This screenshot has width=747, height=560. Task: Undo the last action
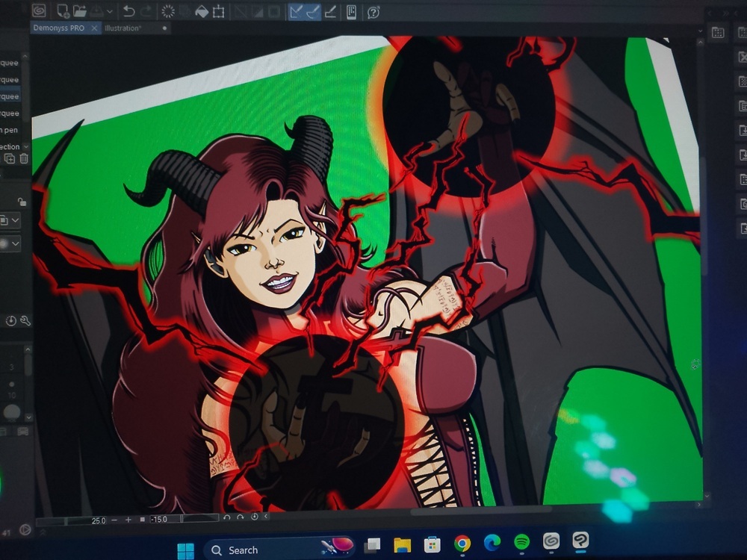[128, 11]
